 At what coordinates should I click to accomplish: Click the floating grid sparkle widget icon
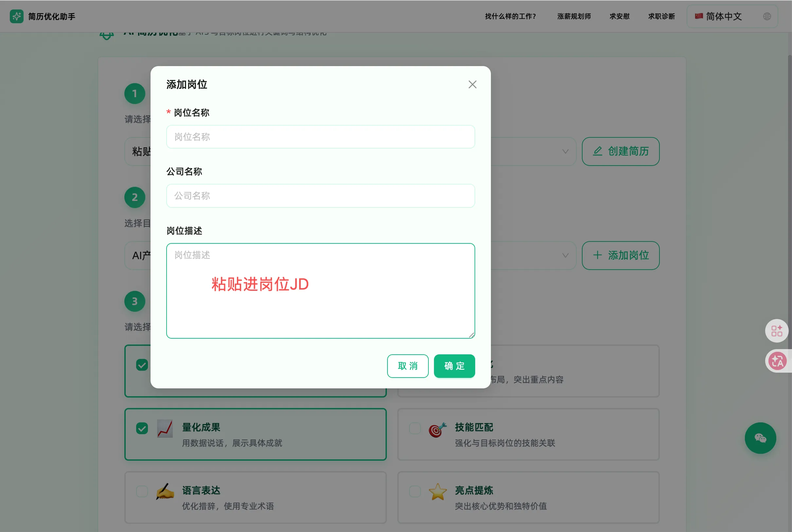pos(776,330)
